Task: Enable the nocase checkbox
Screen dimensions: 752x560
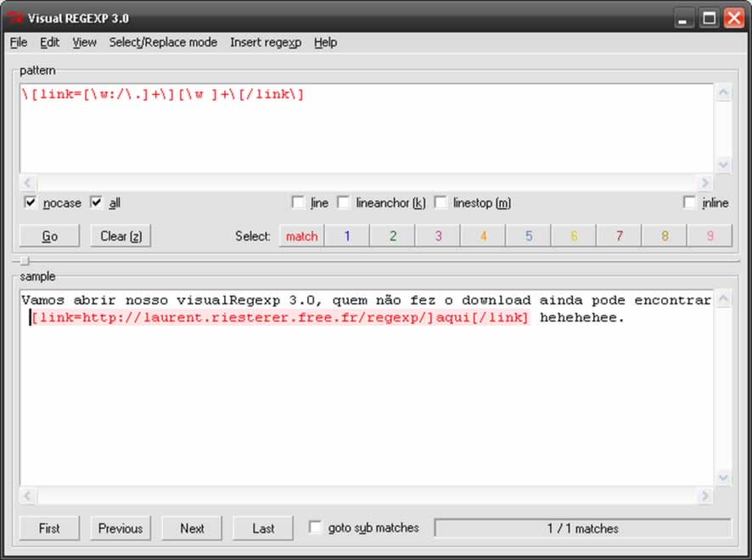Action: (x=31, y=203)
